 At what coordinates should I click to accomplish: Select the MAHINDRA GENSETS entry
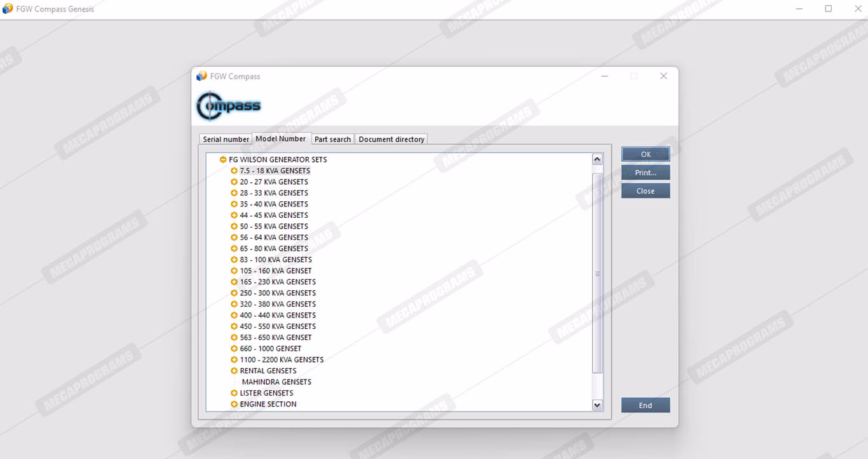276,382
